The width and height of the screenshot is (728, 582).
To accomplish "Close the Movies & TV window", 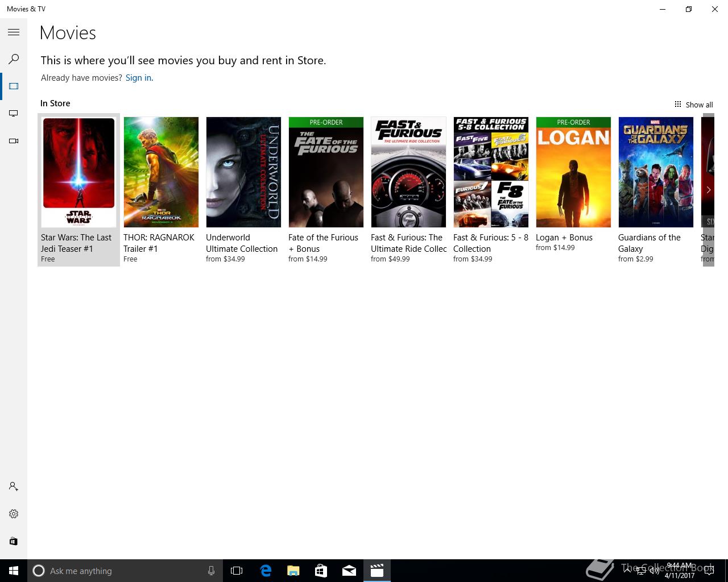I will click(x=715, y=9).
